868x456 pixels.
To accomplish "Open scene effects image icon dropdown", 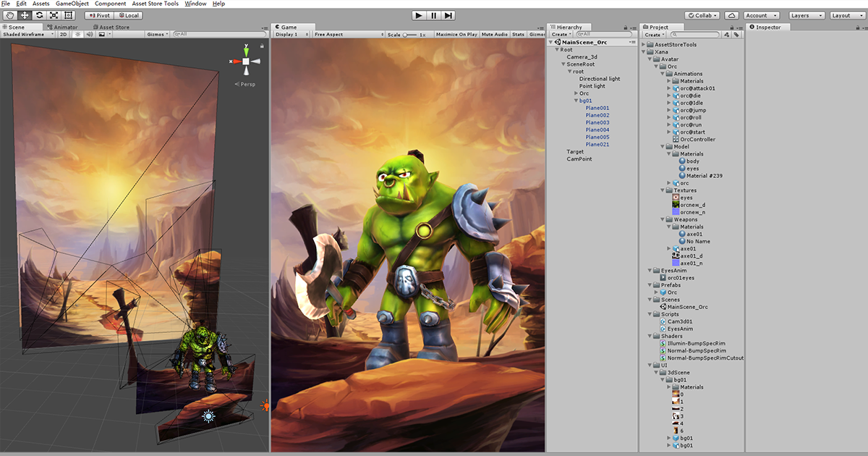I will click(x=104, y=34).
